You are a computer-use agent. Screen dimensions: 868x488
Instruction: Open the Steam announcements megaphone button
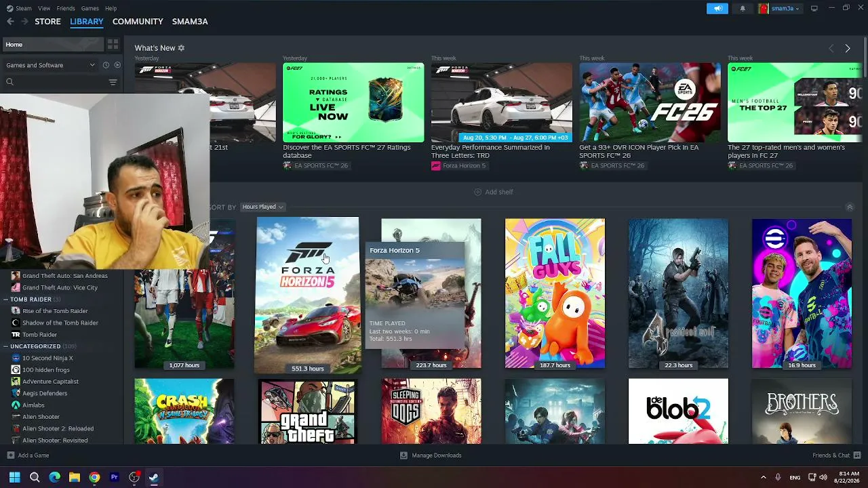point(717,8)
